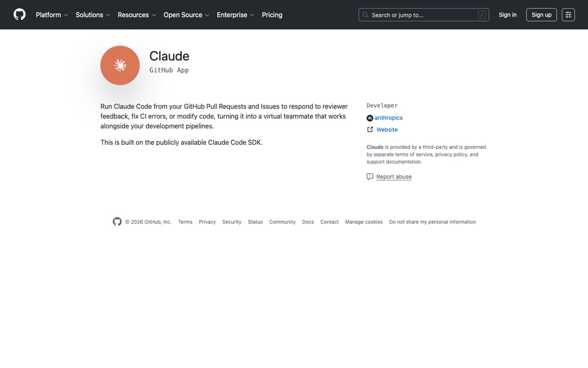
Task: Click the © 2026 GitHub, Inc. text
Action: click(148, 222)
